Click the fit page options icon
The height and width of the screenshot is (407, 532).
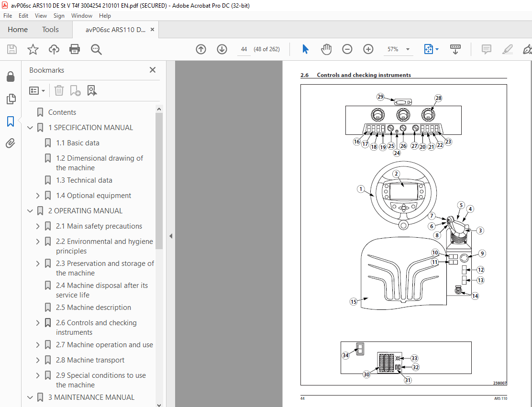[x=429, y=49]
